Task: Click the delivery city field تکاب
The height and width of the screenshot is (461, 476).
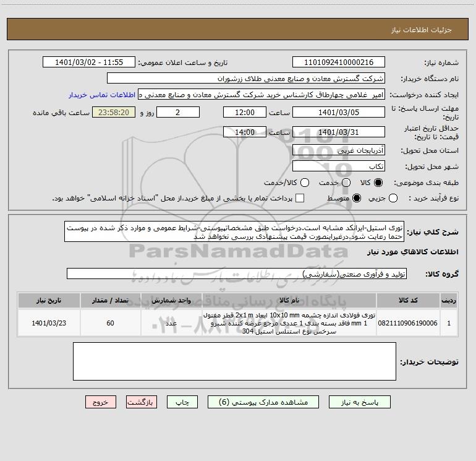Action: click(339, 166)
